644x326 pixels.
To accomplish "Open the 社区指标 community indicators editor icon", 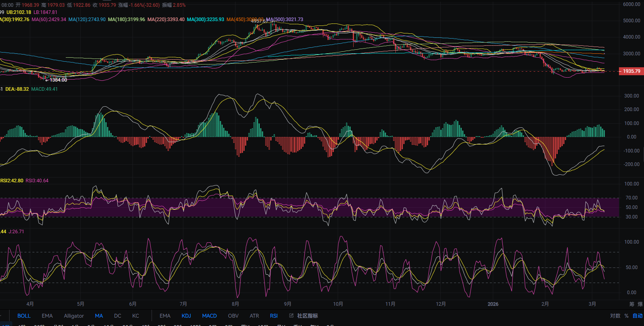I will [292, 316].
